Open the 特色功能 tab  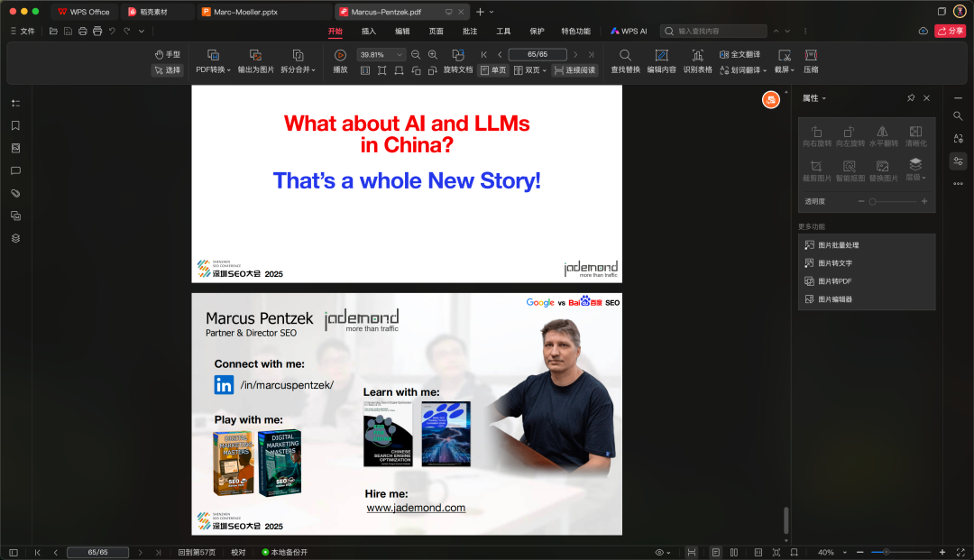click(575, 31)
